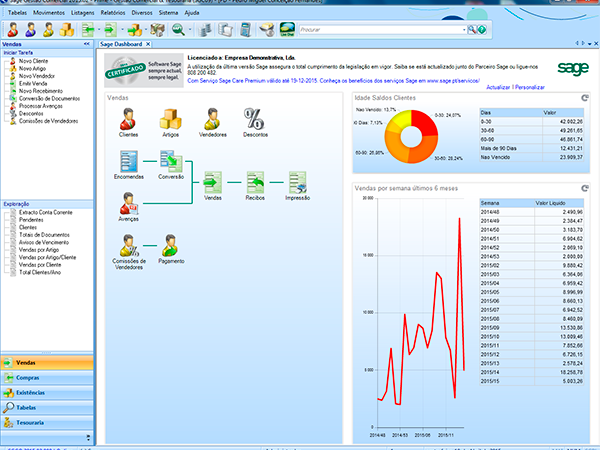Refresh the Idade Saldos Clientes chart
The image size is (600, 450).
pos(586,98)
